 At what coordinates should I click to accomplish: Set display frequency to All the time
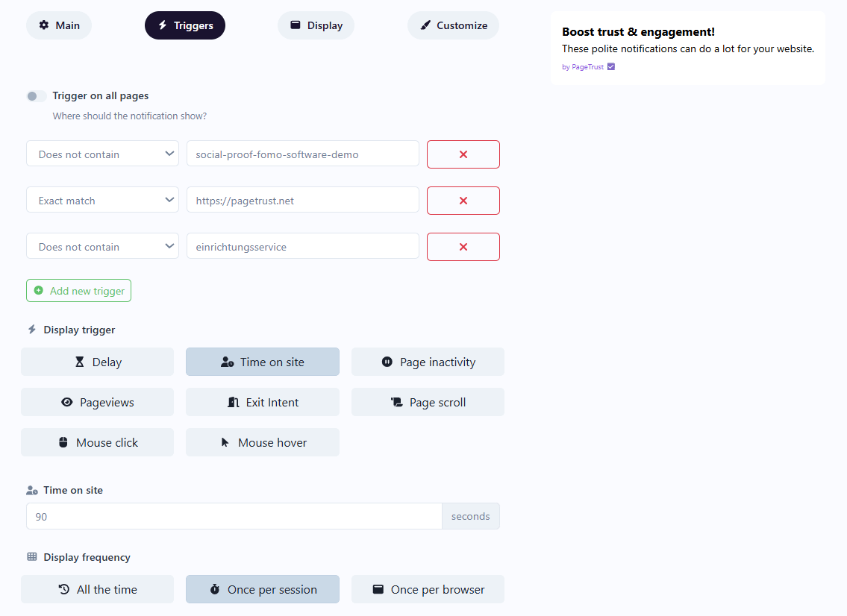coord(97,589)
